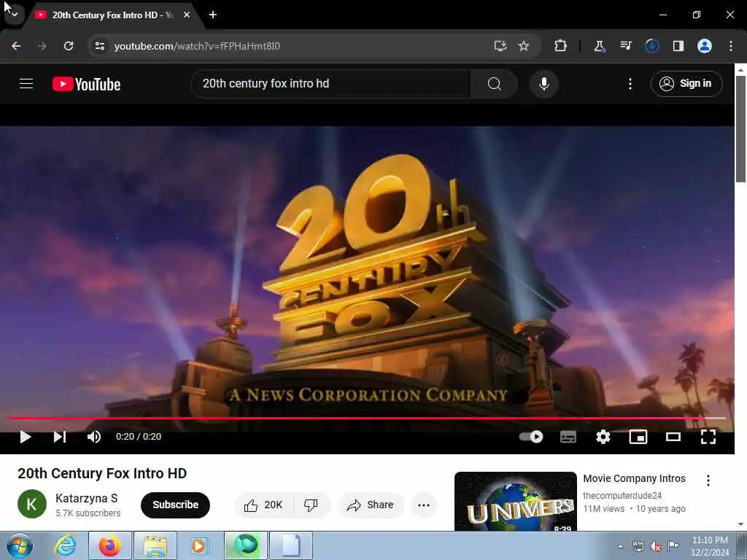Open the taskbar clock 11:10 PM
Viewport: 747px width, 560px height.
(710, 546)
